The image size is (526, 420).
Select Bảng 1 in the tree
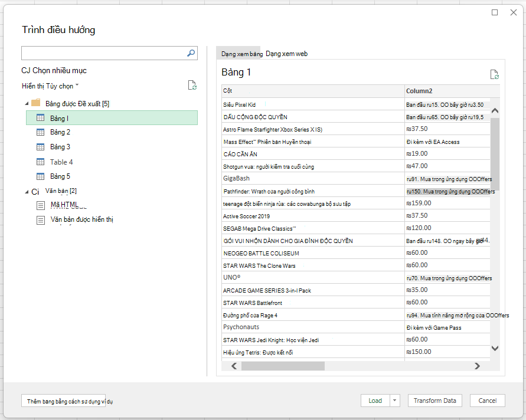point(112,118)
